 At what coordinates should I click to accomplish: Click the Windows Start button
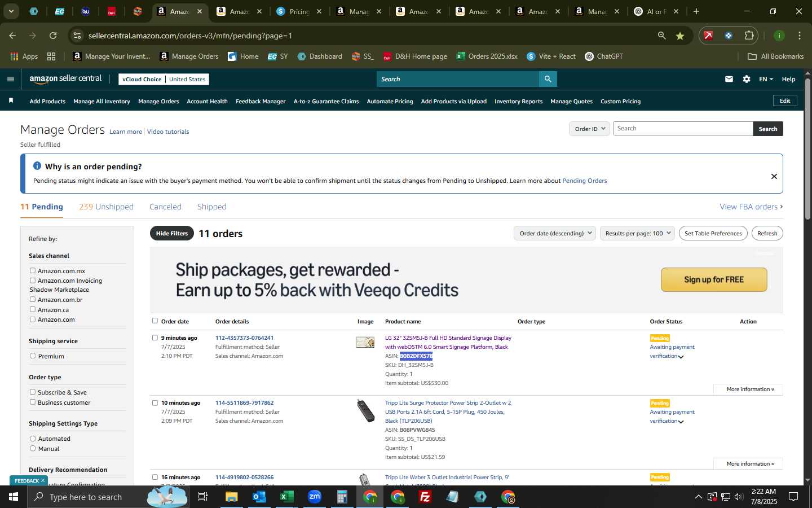coord(14,497)
